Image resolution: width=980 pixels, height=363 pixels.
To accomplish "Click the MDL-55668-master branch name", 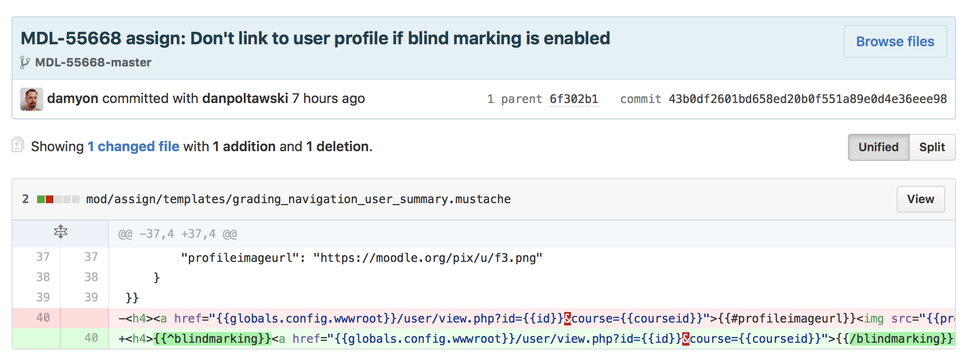I will pyautogui.click(x=93, y=63).
